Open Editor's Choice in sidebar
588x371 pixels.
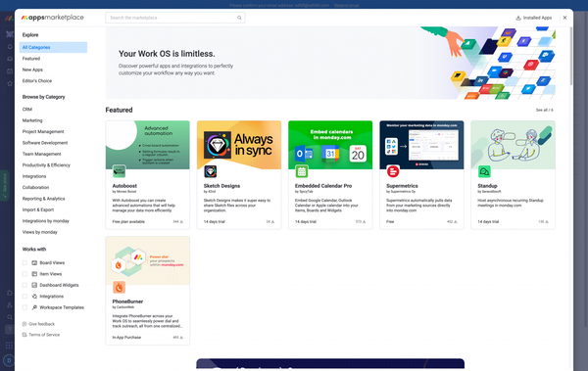[37, 81]
